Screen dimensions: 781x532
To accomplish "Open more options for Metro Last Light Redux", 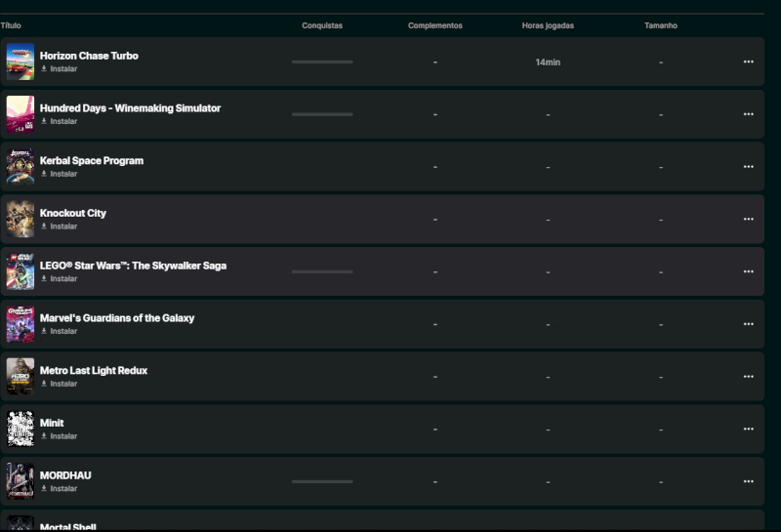I will pyautogui.click(x=748, y=377).
